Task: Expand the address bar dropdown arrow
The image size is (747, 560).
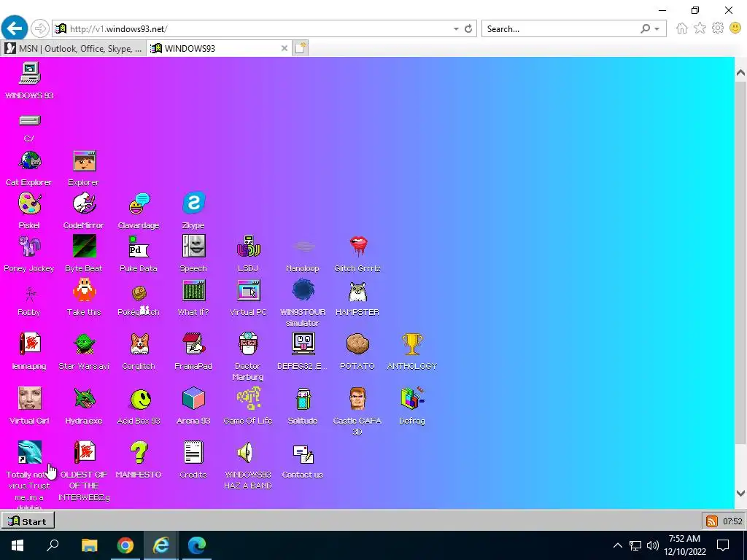Action: point(456,29)
